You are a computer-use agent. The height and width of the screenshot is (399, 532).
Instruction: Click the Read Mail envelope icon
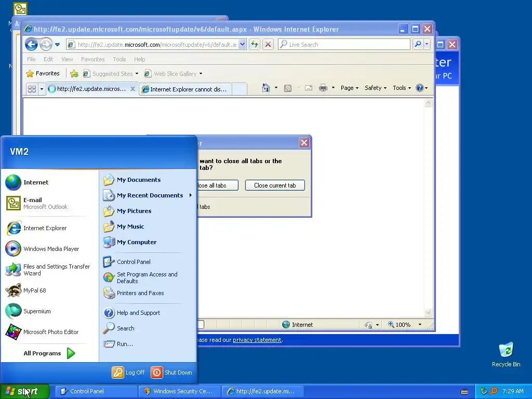click(309, 88)
